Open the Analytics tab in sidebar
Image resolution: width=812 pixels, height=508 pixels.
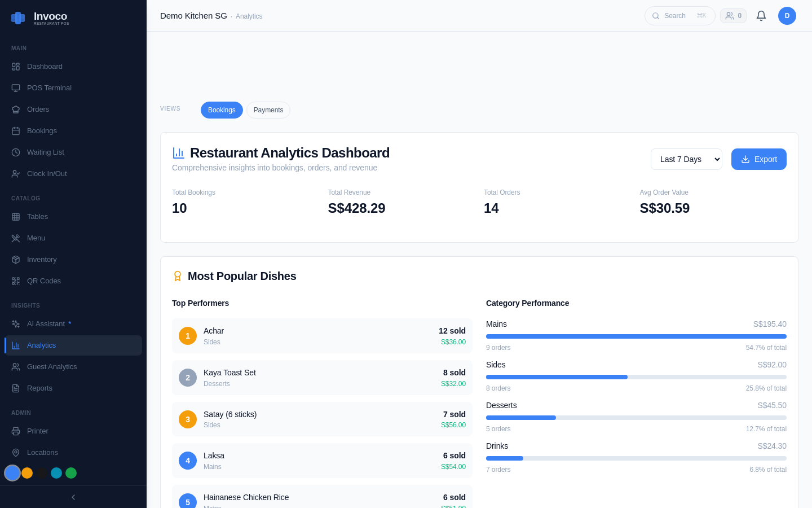click(41, 345)
